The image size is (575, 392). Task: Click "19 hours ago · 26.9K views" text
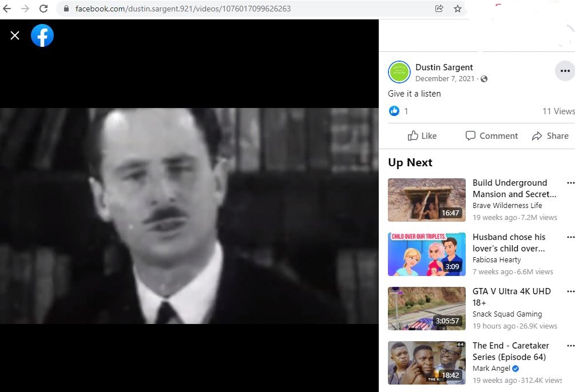515,326
